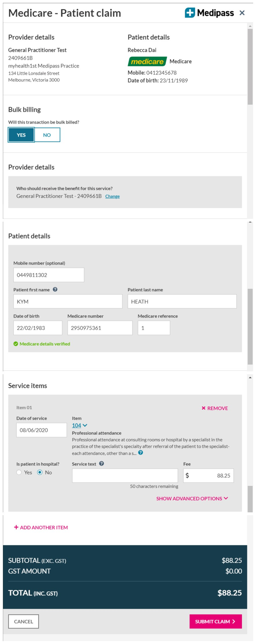Click the Medipass plus logo icon
This screenshot has height=644, width=256.
[x=190, y=13]
